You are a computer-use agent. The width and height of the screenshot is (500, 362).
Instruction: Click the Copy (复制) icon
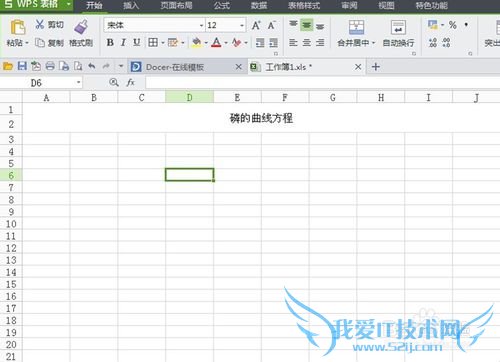coord(40,43)
